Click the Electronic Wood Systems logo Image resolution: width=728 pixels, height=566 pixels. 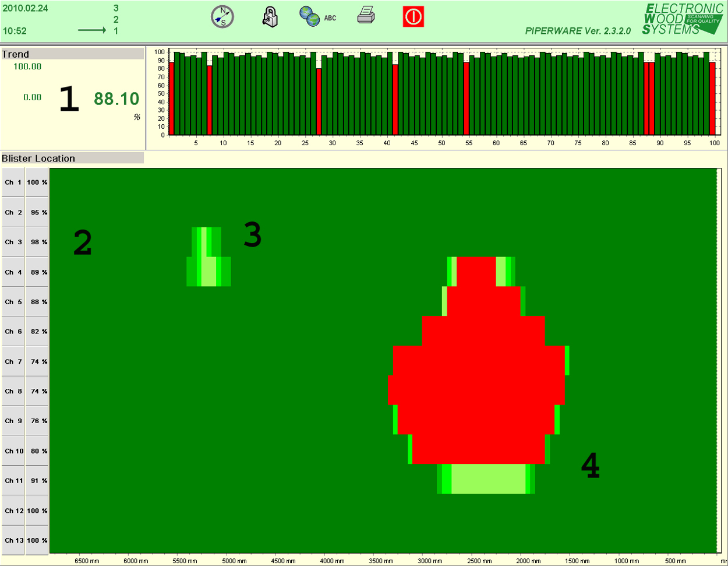click(682, 19)
